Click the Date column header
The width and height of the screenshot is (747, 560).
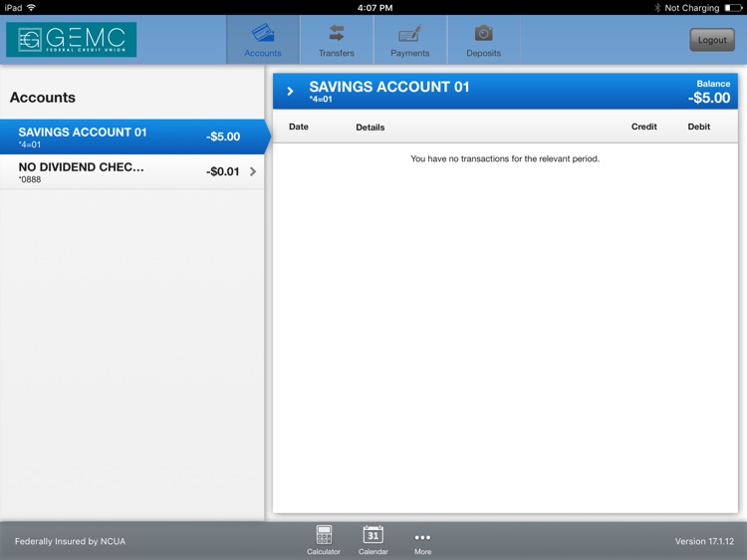pyautogui.click(x=299, y=127)
